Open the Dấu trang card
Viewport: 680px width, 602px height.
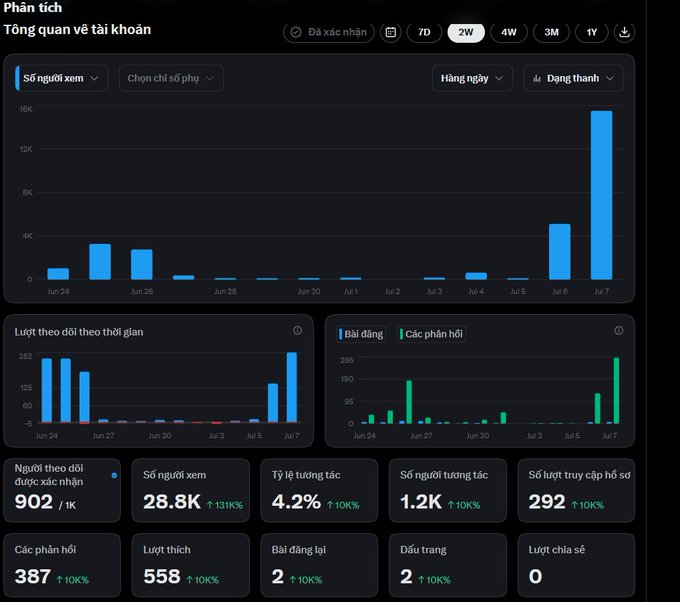pos(448,565)
